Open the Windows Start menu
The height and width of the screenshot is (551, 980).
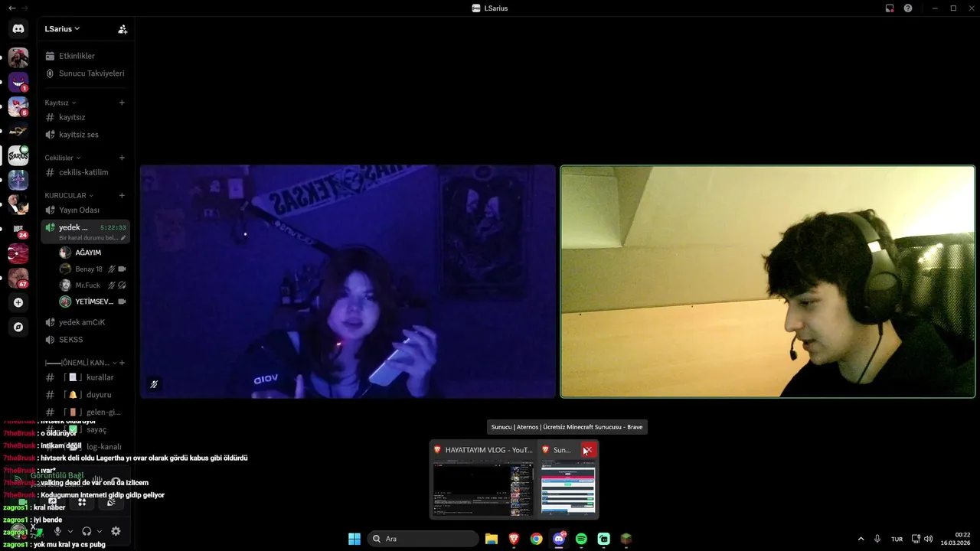354,539
